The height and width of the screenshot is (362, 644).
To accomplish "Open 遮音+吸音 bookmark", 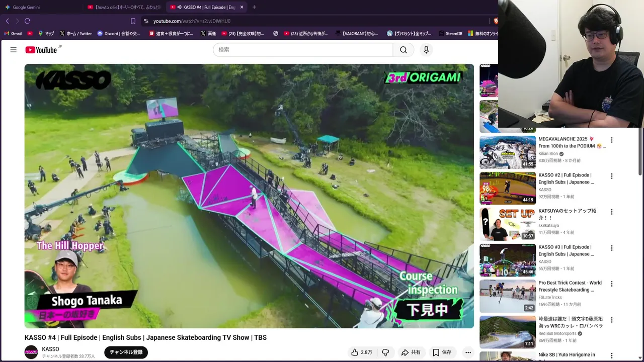I will (171, 34).
